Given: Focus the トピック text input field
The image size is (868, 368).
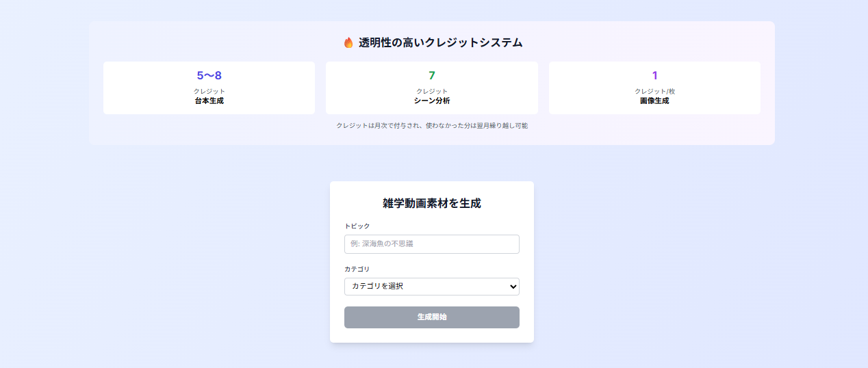Looking at the screenshot, I should (432, 244).
